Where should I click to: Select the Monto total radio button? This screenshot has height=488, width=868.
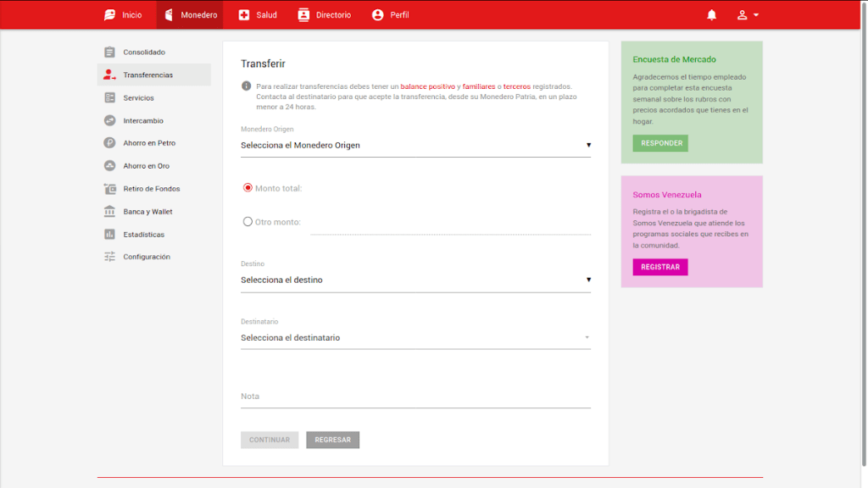pyautogui.click(x=248, y=188)
